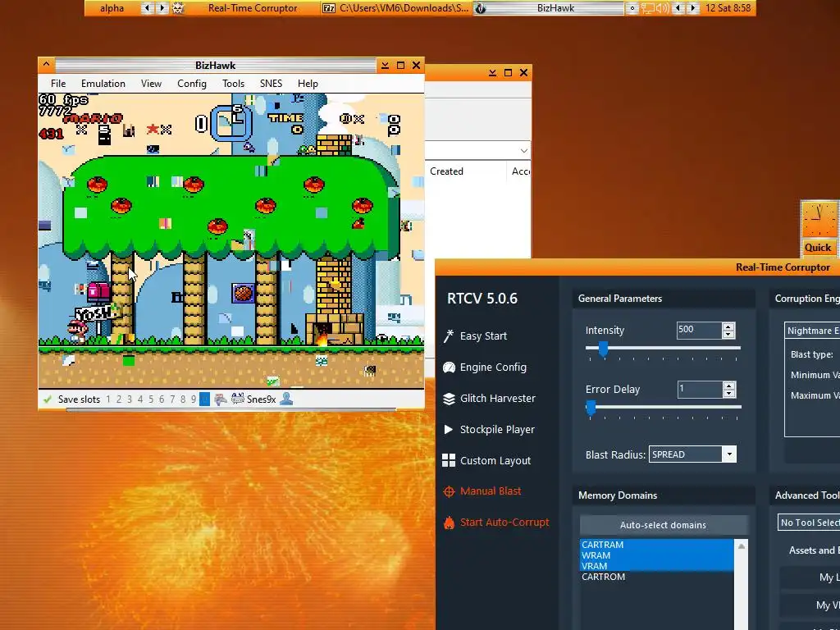The width and height of the screenshot is (840, 630).
Task: Click the blue user icon in BizHawk status bar
Action: (286, 399)
